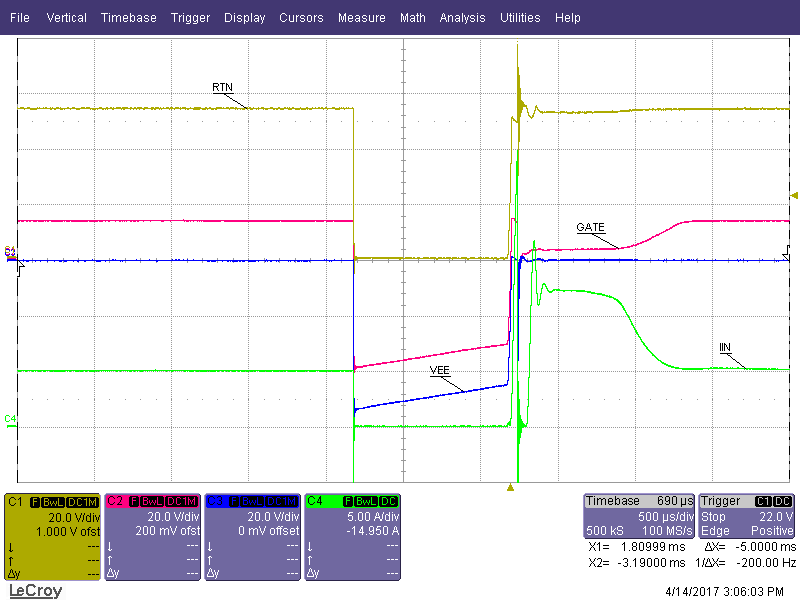
Task: Open the C1 channel descriptor box
Action: (53, 537)
